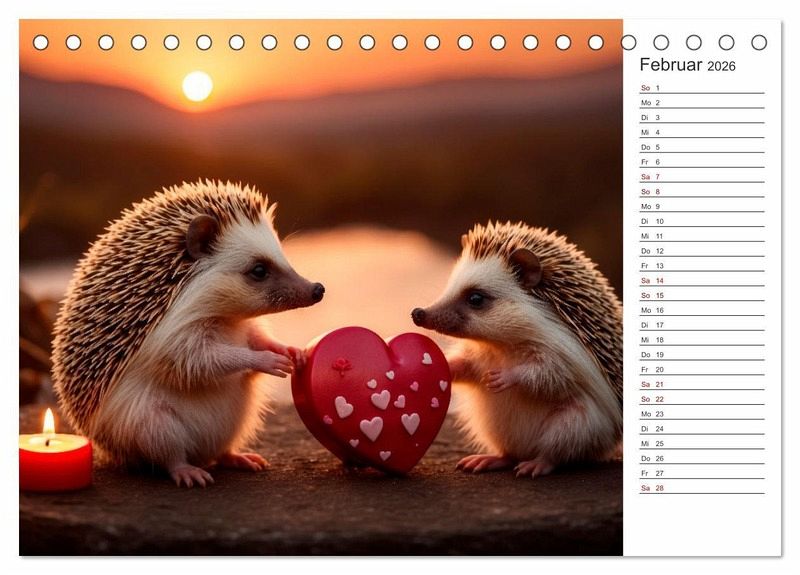The width and height of the screenshot is (800, 575).
Task: Select the Fr 6 calendar row
Action: pyautogui.click(x=702, y=162)
